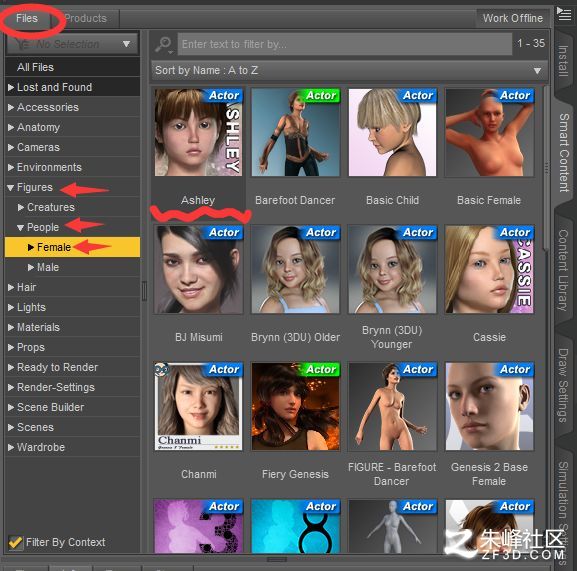Toggle the Filter By Context checkbox
This screenshot has width=577, height=571.
click(15, 542)
